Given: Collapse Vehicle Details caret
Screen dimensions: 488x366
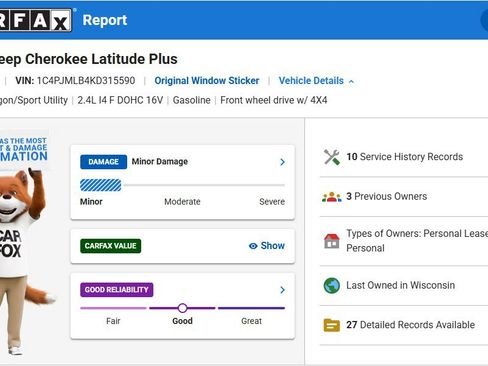Looking at the screenshot, I should click(351, 81).
